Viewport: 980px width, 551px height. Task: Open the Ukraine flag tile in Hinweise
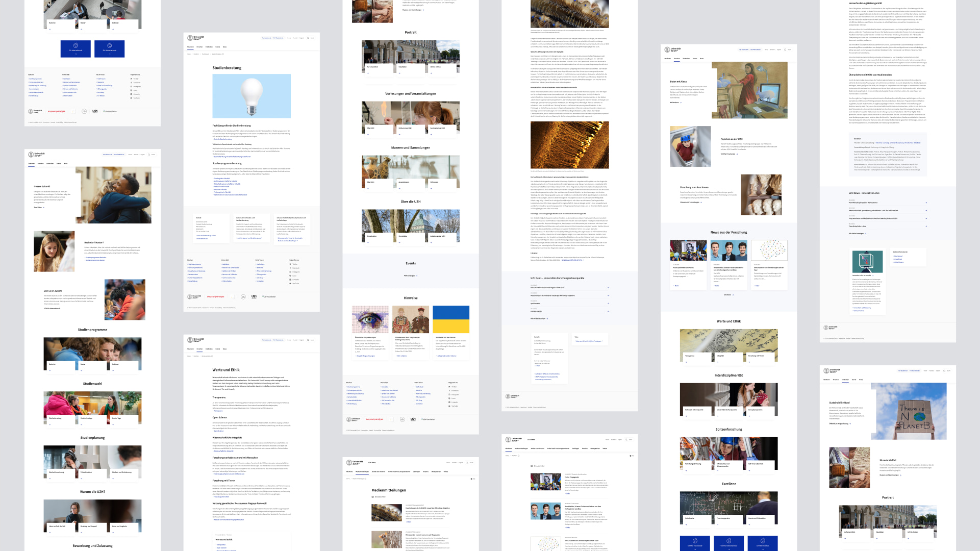450,319
